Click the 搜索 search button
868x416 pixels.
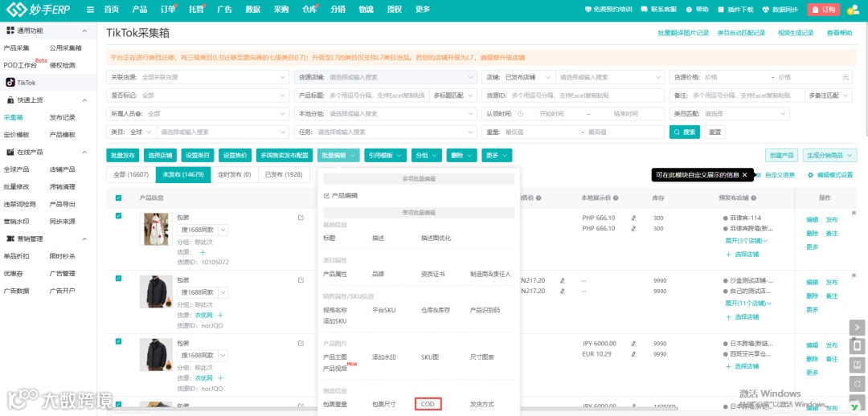684,133
